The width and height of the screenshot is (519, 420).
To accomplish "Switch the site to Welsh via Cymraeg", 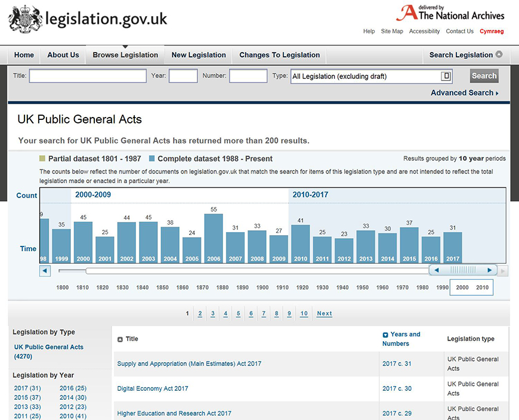I will (492, 31).
